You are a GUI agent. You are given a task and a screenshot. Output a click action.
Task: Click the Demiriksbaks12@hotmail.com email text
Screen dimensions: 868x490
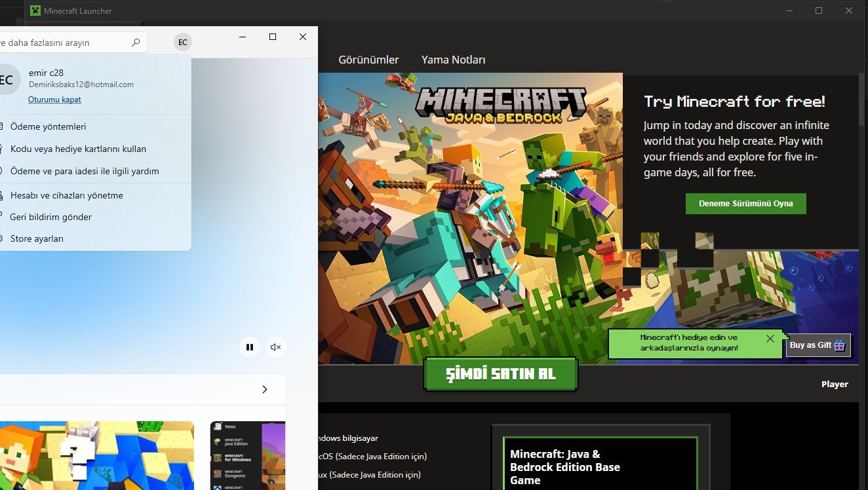click(x=81, y=85)
